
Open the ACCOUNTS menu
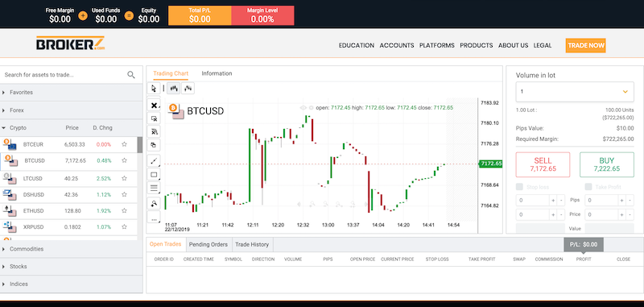point(397,46)
